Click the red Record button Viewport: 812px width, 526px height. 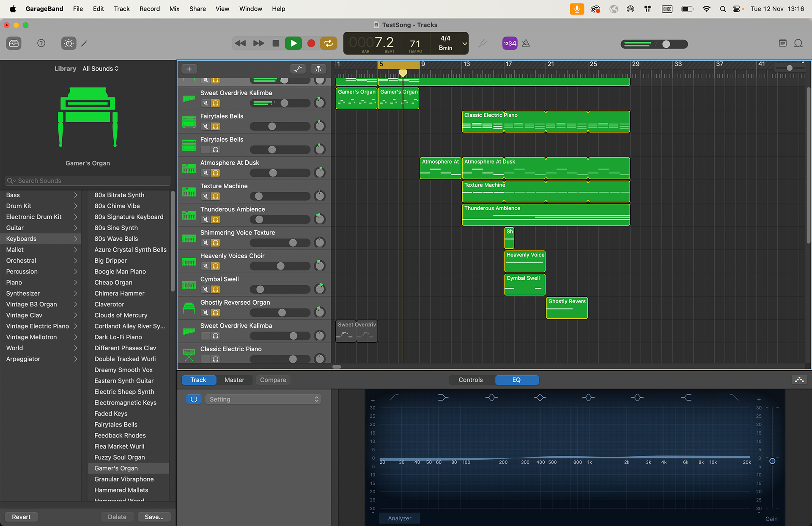tap(311, 43)
